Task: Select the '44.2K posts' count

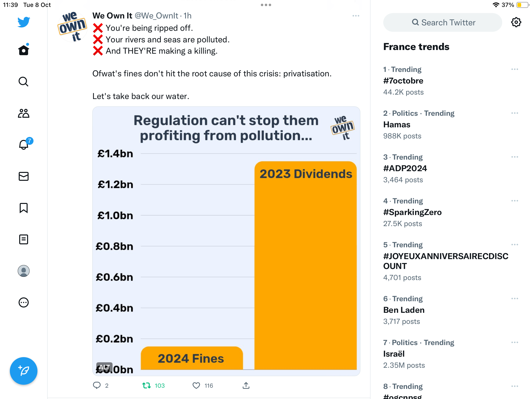Action: [x=403, y=92]
